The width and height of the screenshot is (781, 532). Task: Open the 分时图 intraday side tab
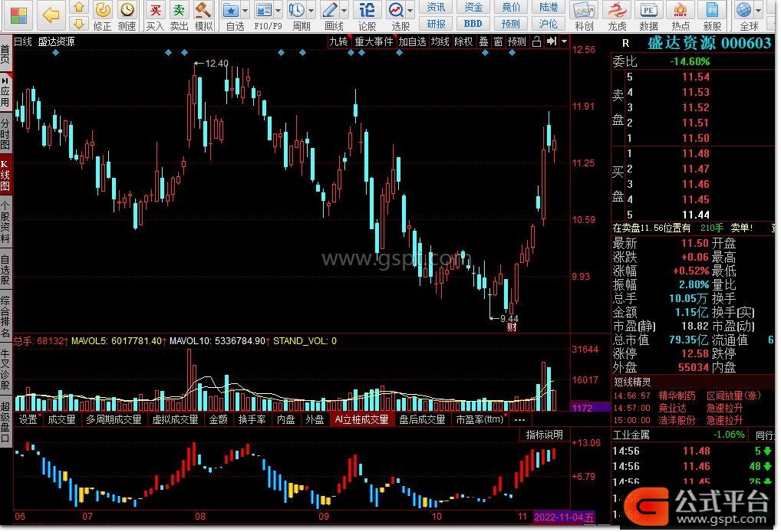pyautogui.click(x=5, y=134)
